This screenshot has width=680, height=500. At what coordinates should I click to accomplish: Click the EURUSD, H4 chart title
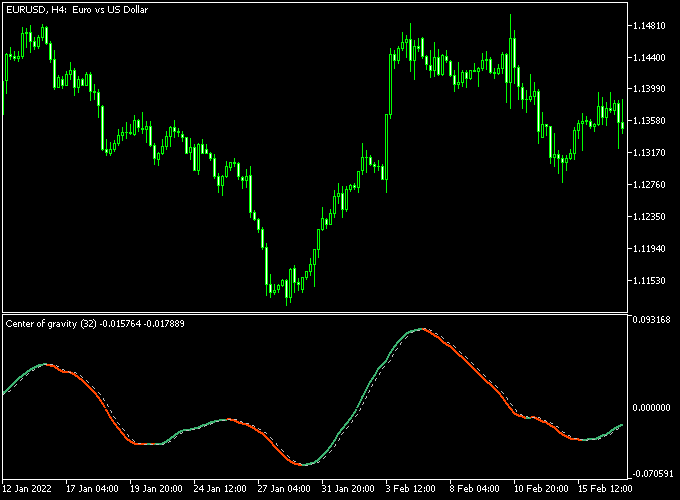tap(77, 10)
